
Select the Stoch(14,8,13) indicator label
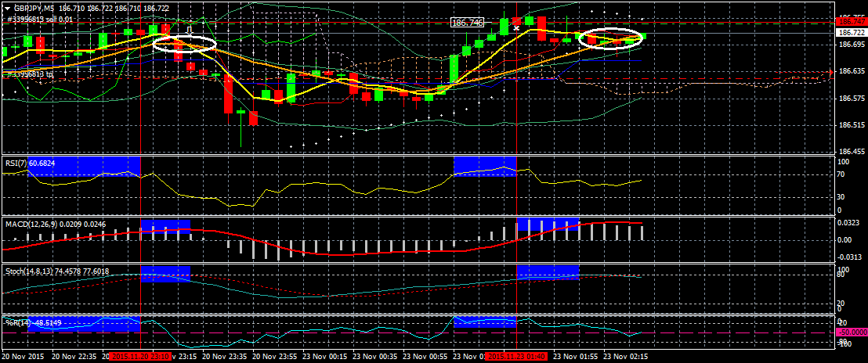point(56,271)
